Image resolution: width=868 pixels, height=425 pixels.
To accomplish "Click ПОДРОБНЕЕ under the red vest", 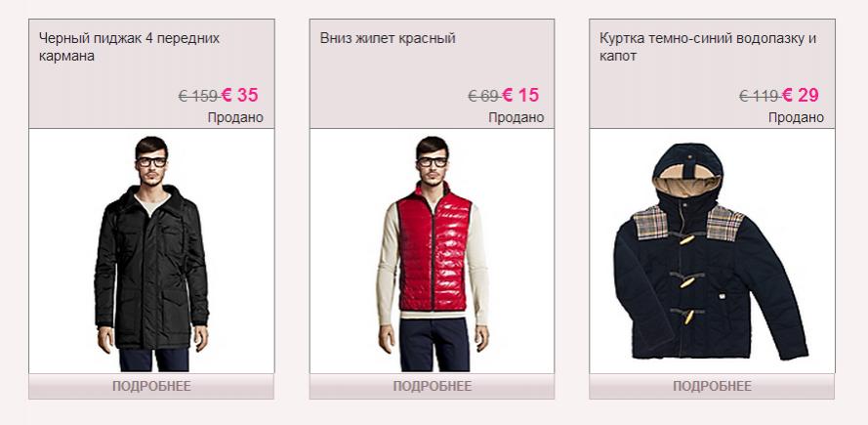I will tap(432, 386).
